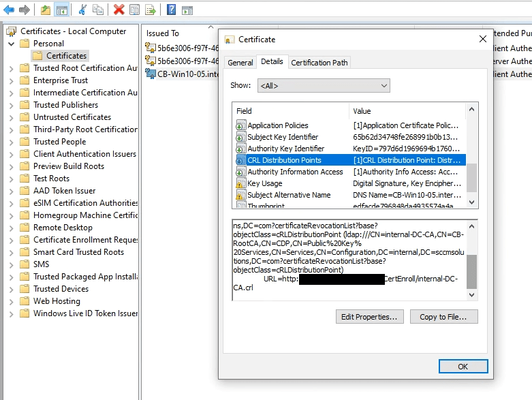
Task: Click the Trusted Devices folder icon
Action: coord(25,289)
